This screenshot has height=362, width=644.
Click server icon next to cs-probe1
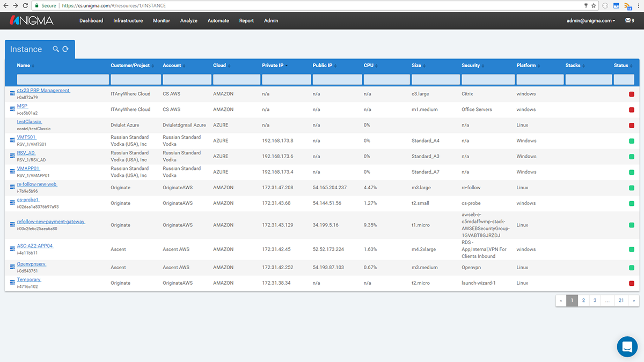[13, 203]
